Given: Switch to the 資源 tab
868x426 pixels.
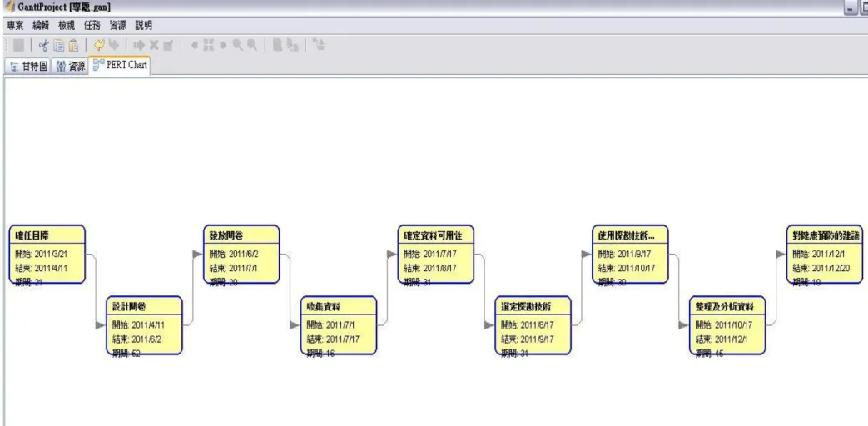Looking at the screenshot, I should pyautogui.click(x=70, y=67).
